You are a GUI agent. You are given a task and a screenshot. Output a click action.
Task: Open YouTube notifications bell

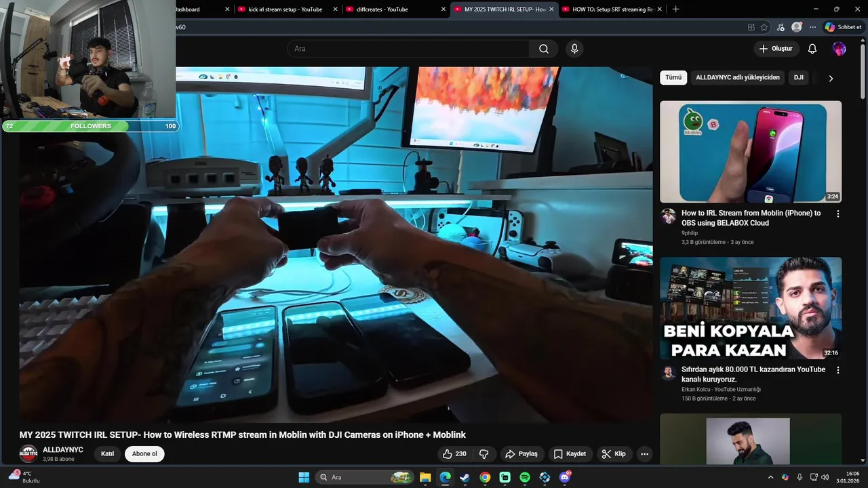(x=812, y=49)
